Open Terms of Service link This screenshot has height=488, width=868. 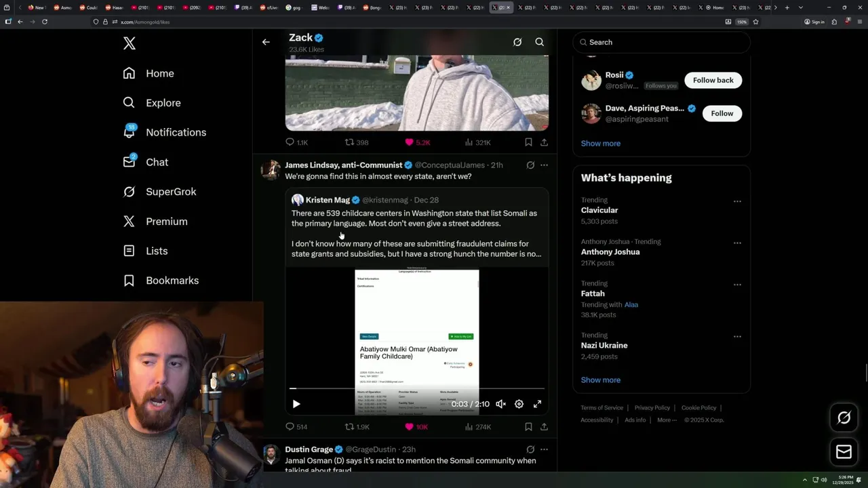[x=601, y=408]
